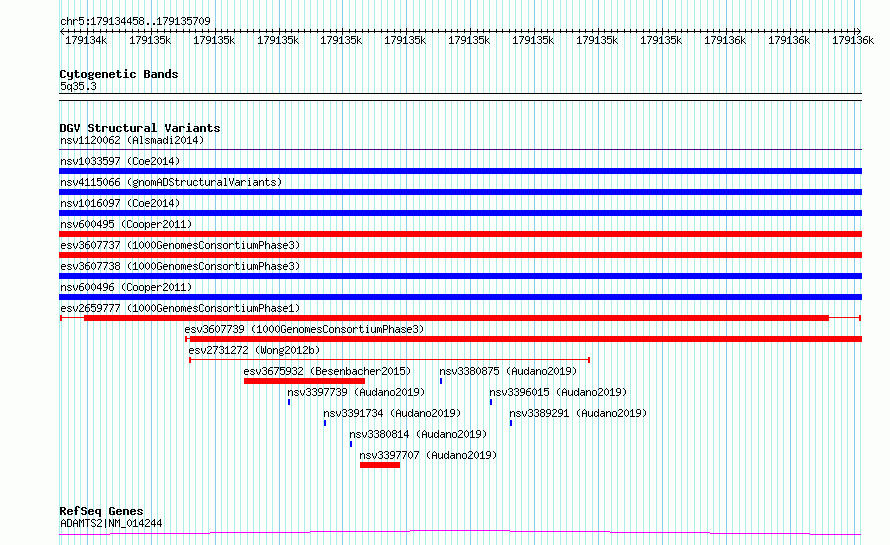Select the esv3675932 red bar

tap(304, 381)
